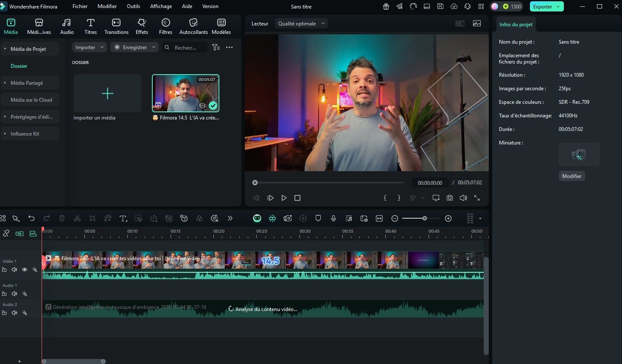Click the save floppy disk icon
The height and width of the screenshot is (364, 622).
(x=440, y=6)
